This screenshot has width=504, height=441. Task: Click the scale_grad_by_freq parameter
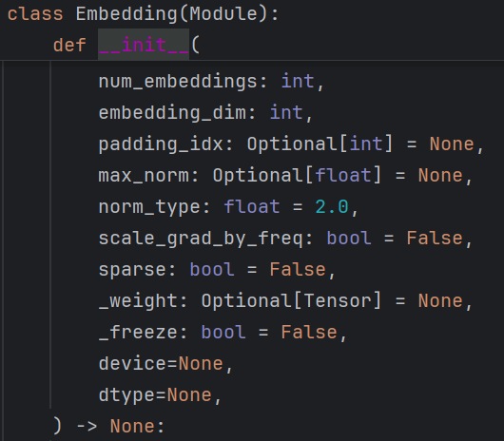click(x=201, y=239)
